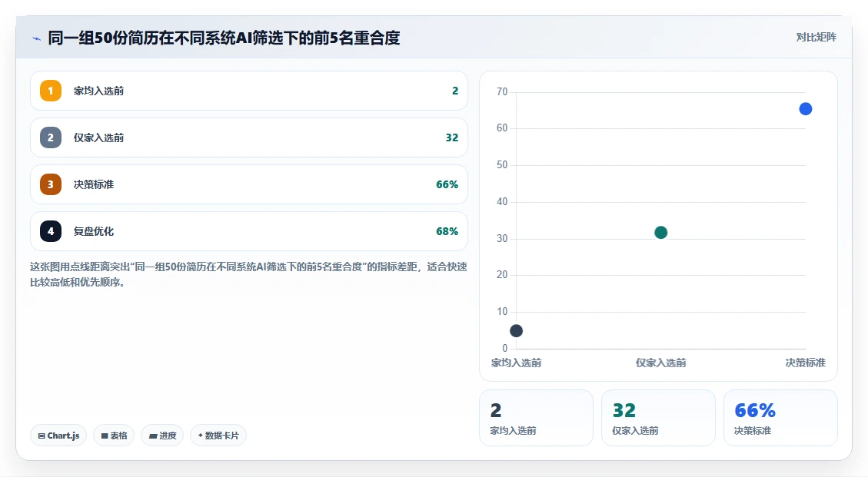
Task: Open the 家均入选前 list row
Action: [249, 91]
